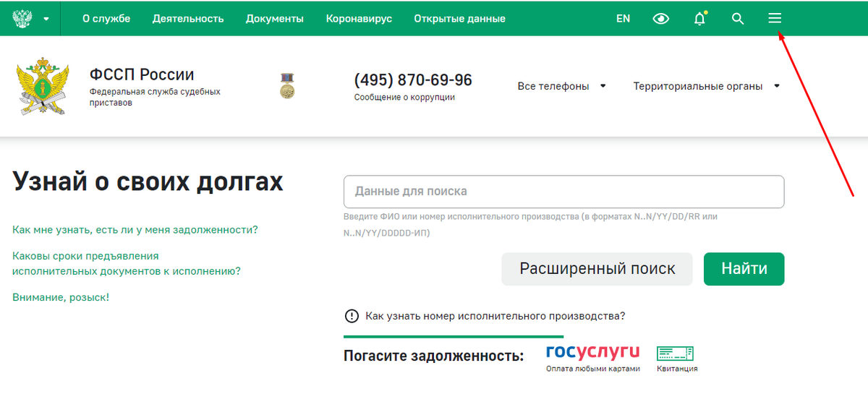
Task: Click the search magnifier icon
Action: point(738,19)
